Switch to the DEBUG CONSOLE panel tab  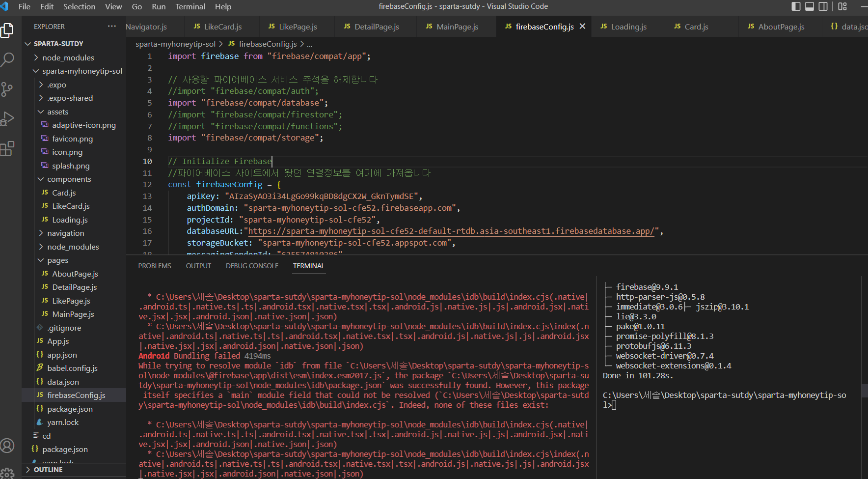point(252,266)
